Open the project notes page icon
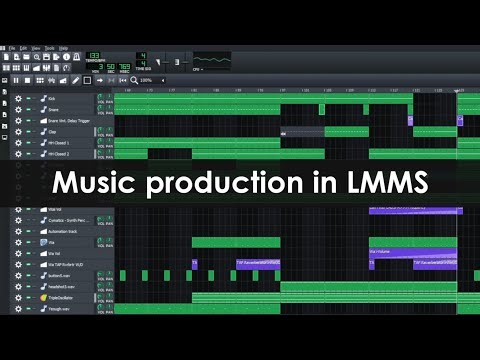The height and width of the screenshot is (360, 480). 56,68
